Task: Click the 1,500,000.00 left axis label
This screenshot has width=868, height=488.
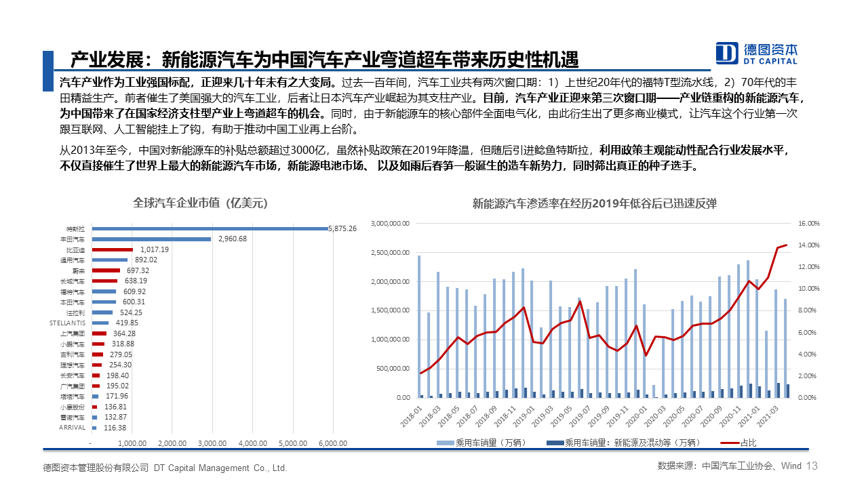Action: [x=389, y=310]
